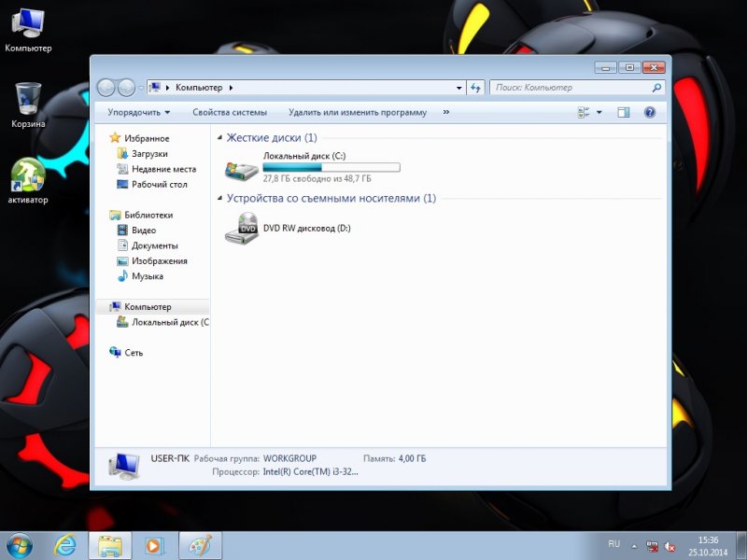Image resolution: width=747 pixels, height=560 pixels.
Task: Open the Documents library
Action: coord(154,245)
